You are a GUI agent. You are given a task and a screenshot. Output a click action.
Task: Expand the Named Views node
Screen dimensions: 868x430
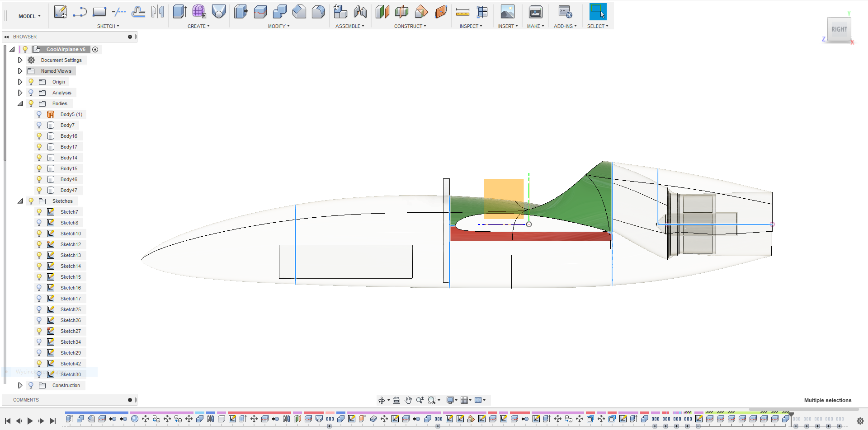(x=20, y=71)
